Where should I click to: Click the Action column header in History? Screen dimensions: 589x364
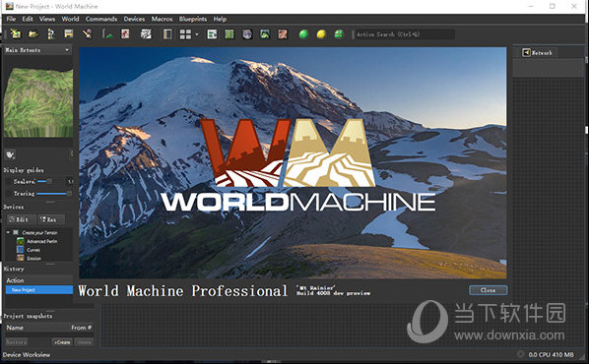click(x=39, y=280)
